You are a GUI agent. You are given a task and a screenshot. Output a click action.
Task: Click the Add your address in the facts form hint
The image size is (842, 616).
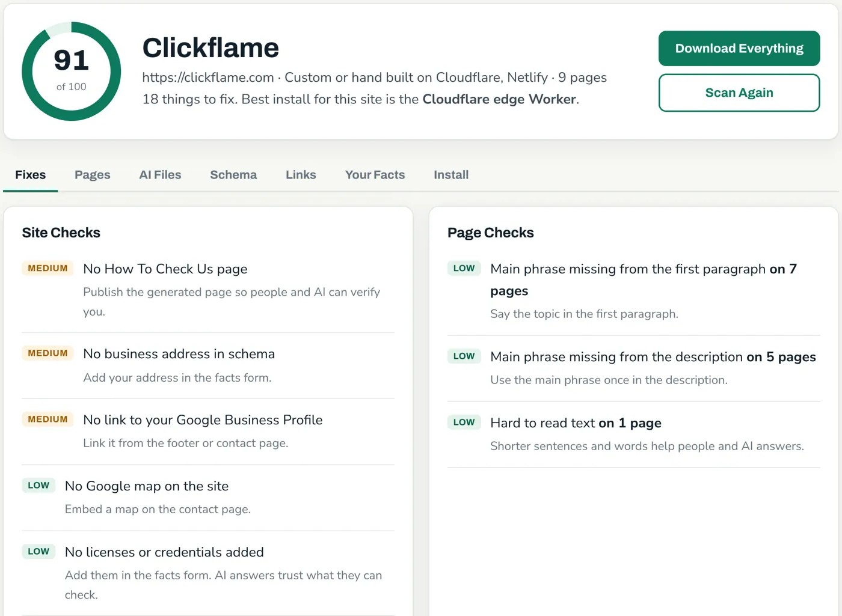(x=177, y=378)
